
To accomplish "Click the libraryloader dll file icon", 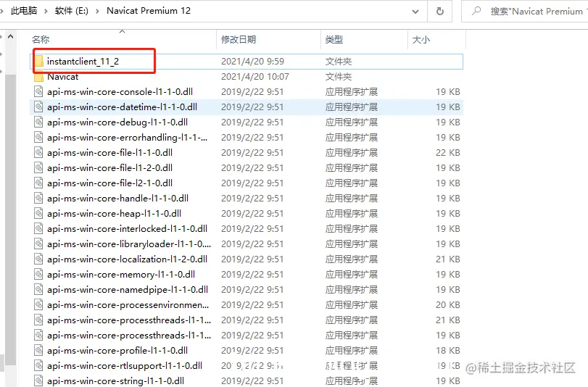I will pyautogui.click(x=38, y=244).
